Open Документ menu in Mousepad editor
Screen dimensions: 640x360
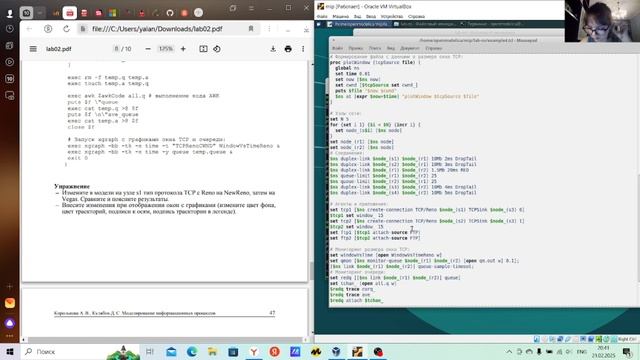409,48
